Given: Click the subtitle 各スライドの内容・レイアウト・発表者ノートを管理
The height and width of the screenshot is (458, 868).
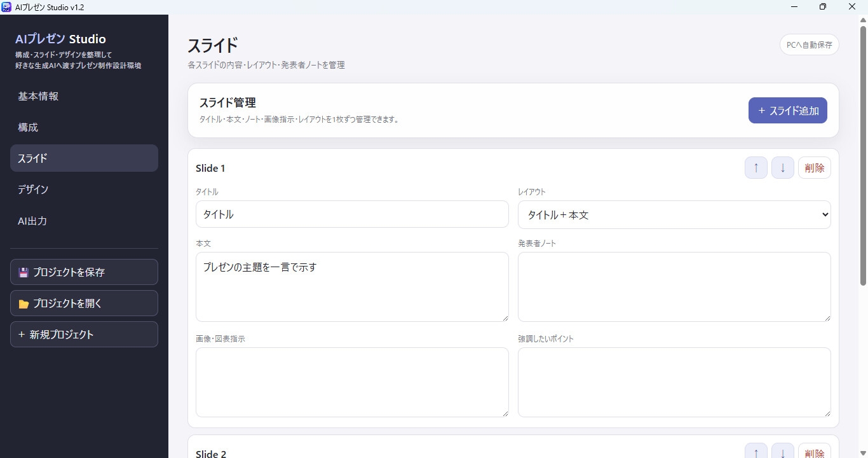Looking at the screenshot, I should pos(266,65).
